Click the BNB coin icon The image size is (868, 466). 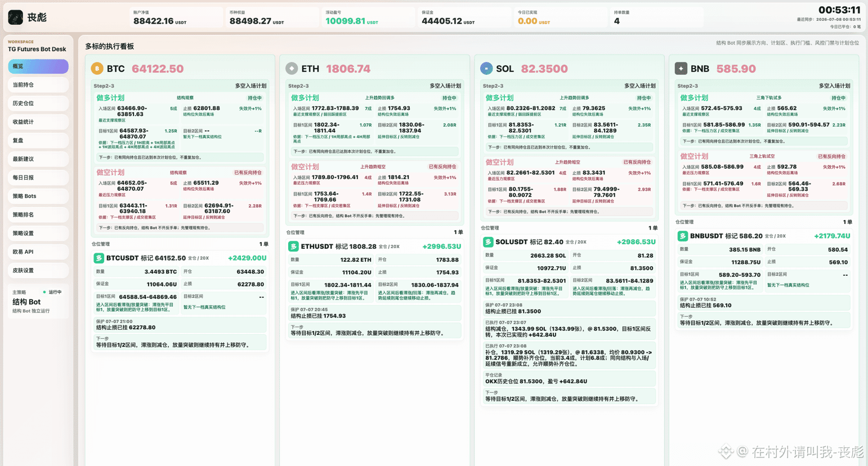[681, 69]
